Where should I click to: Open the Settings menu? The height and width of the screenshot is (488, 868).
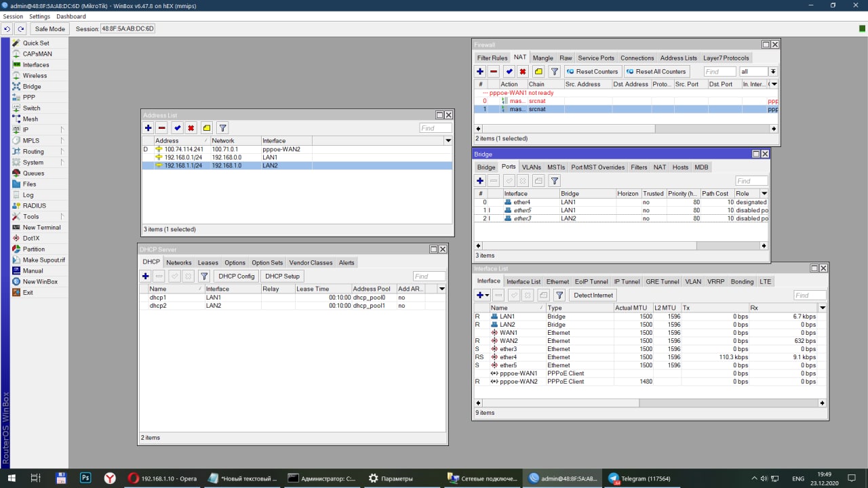39,16
